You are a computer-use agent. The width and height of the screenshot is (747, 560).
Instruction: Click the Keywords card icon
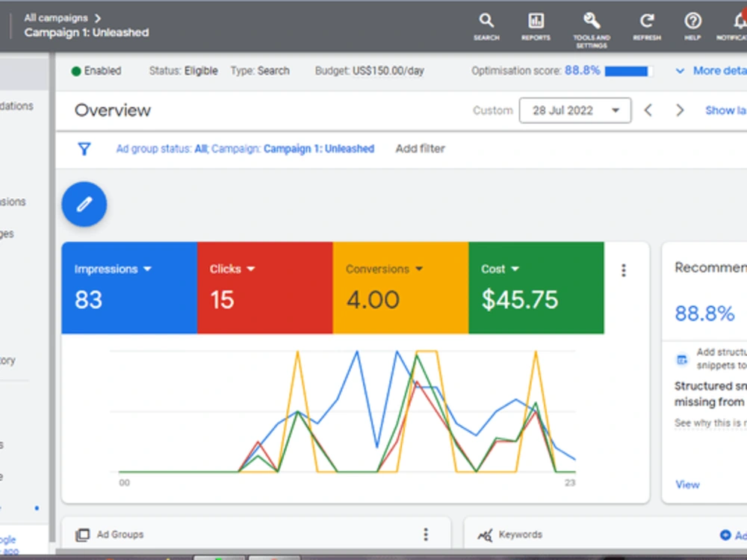click(x=485, y=535)
